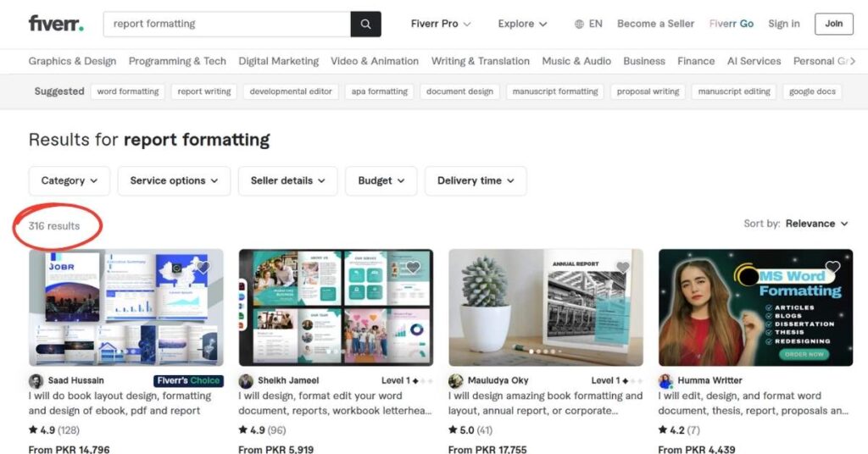Open Humma Writter's profile avatar
This screenshot has height=454, width=868.
click(x=665, y=380)
